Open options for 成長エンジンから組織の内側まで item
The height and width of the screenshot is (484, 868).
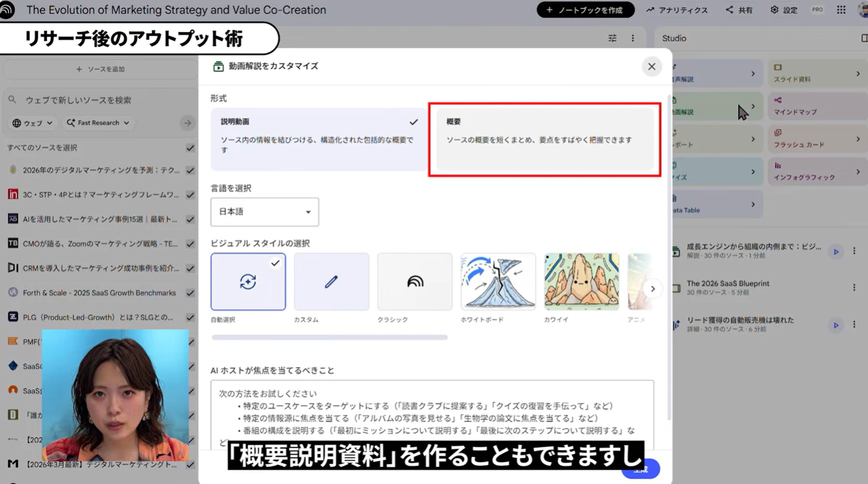pos(854,251)
